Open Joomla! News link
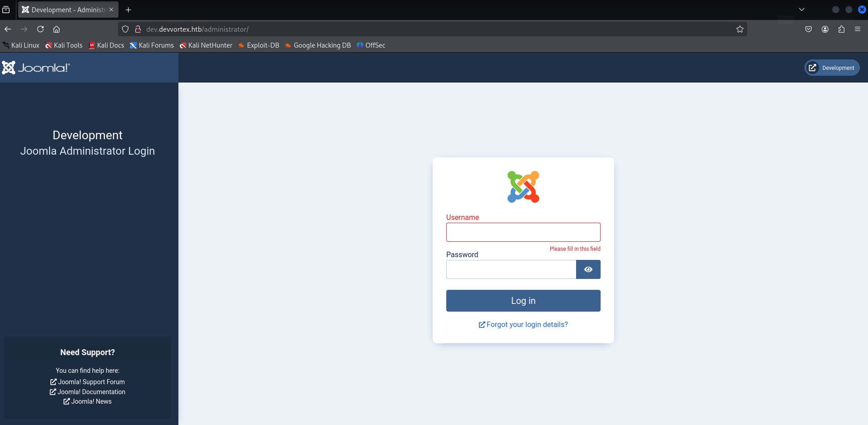Image resolution: width=868 pixels, height=425 pixels. tap(88, 401)
